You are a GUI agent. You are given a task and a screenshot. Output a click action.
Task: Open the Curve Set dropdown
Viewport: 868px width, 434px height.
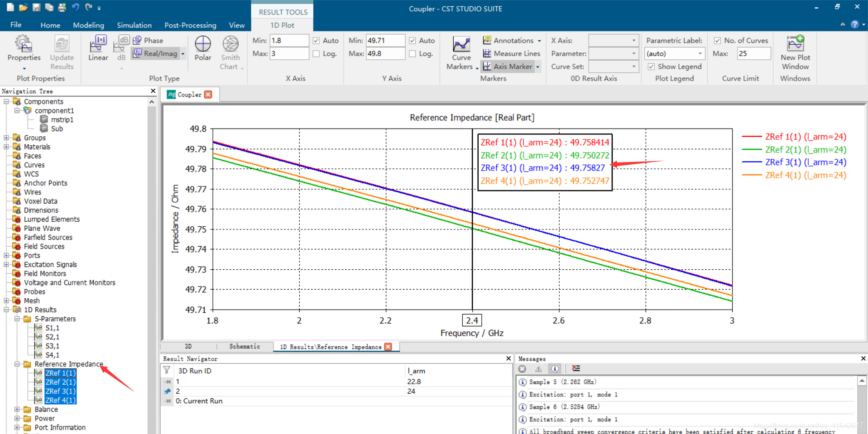pos(614,67)
